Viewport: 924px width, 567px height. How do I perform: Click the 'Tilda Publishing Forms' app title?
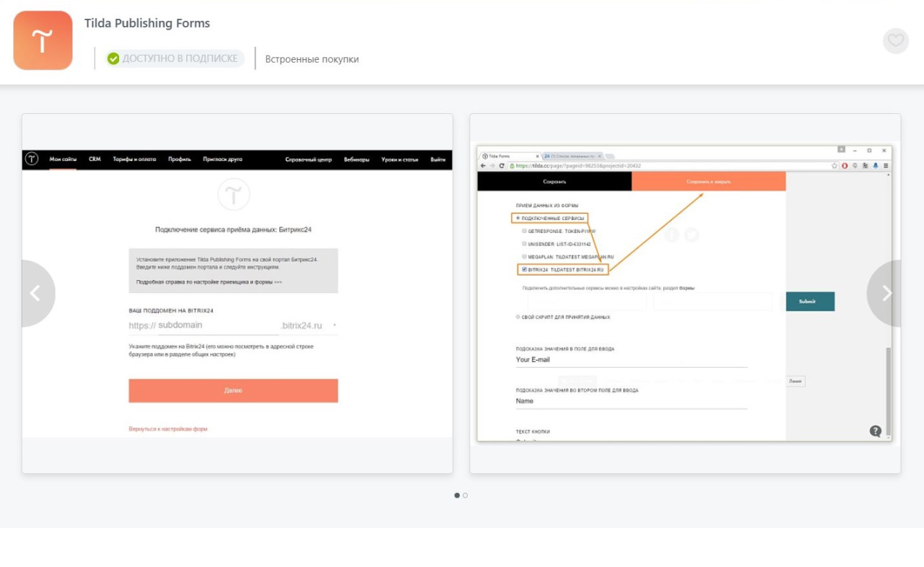(147, 23)
